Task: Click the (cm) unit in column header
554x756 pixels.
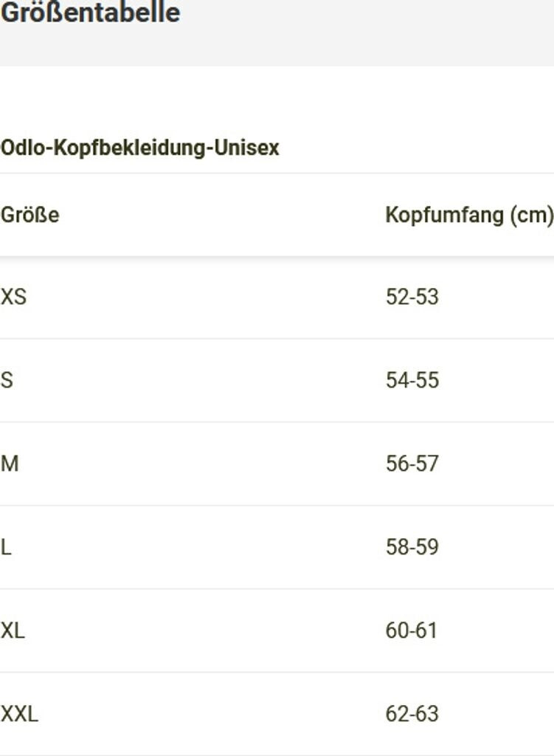Action: point(531,215)
